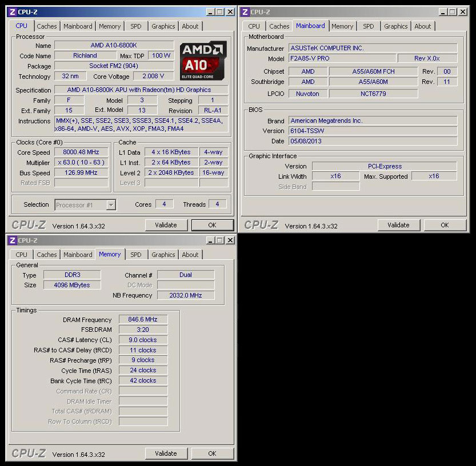Click the code name value Richland
The height and width of the screenshot is (466, 476).
coord(85,56)
